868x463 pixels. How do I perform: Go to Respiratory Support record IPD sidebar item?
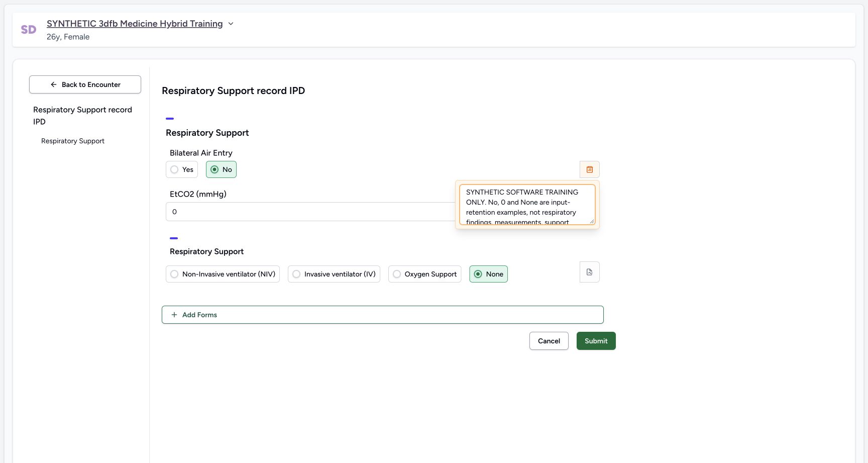[x=83, y=116]
